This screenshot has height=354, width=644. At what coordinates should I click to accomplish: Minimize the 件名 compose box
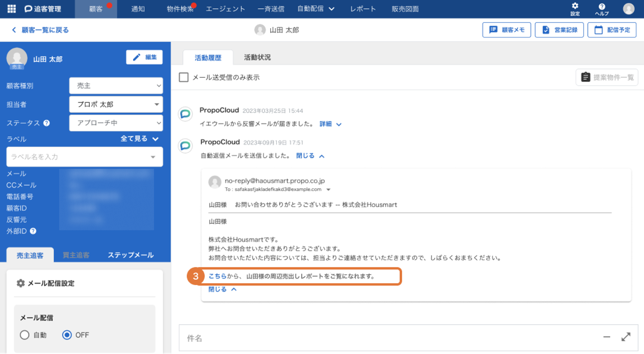pyautogui.click(x=607, y=337)
